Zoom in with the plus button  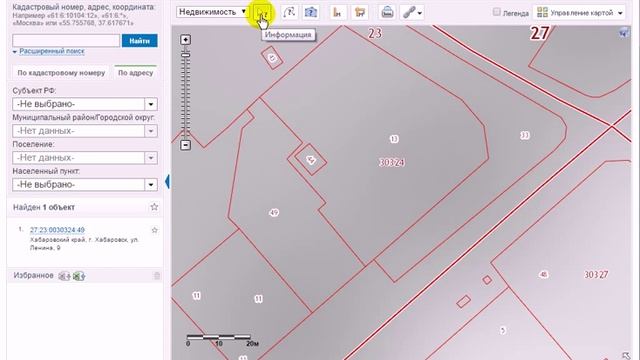pyautogui.click(x=185, y=40)
